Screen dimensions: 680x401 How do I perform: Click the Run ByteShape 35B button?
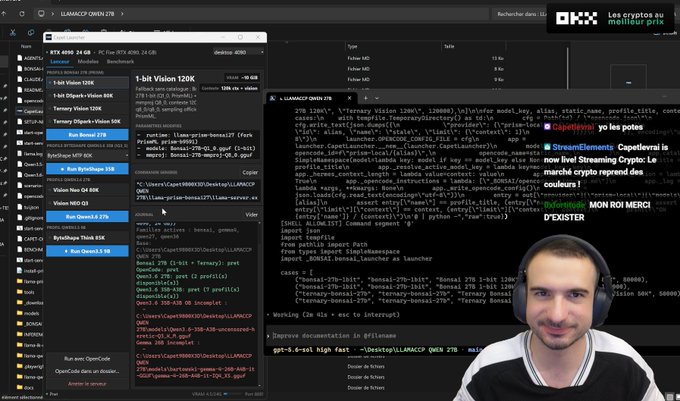(x=87, y=169)
